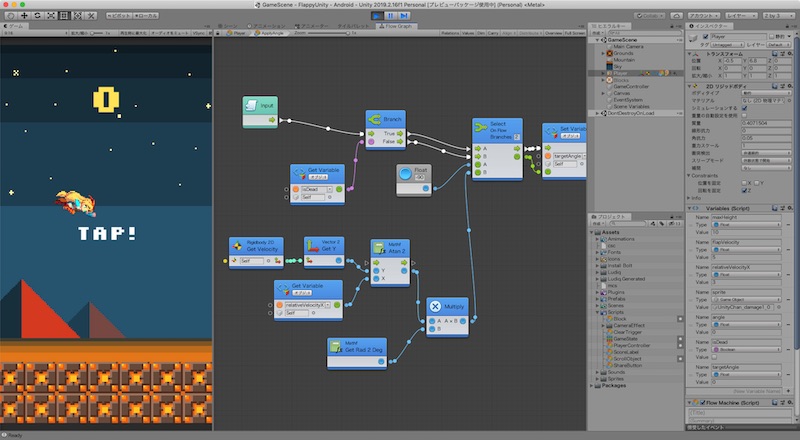Click the Step frame button

404,16
